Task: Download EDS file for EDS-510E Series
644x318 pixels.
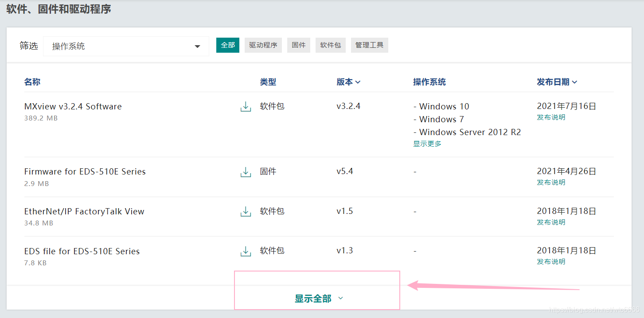Action: coord(246,251)
